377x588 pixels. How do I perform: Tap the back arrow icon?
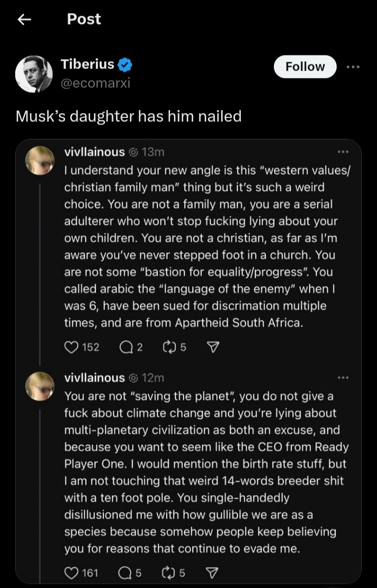point(24,20)
